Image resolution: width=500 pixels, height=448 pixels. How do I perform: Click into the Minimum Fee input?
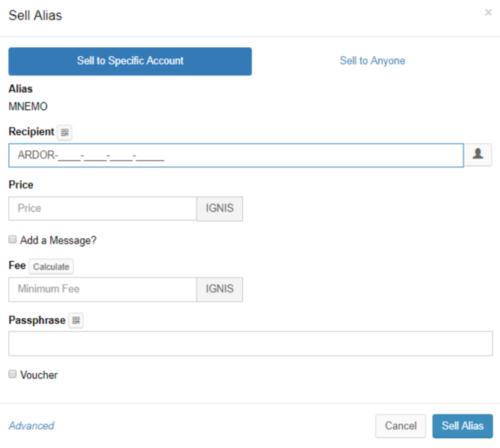tap(102, 289)
